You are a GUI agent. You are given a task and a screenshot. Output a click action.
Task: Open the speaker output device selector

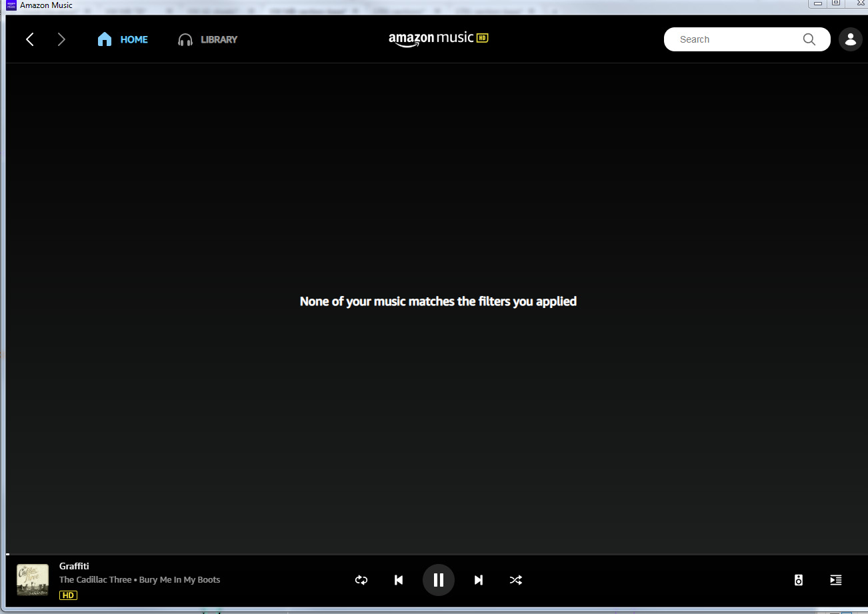[x=798, y=580]
